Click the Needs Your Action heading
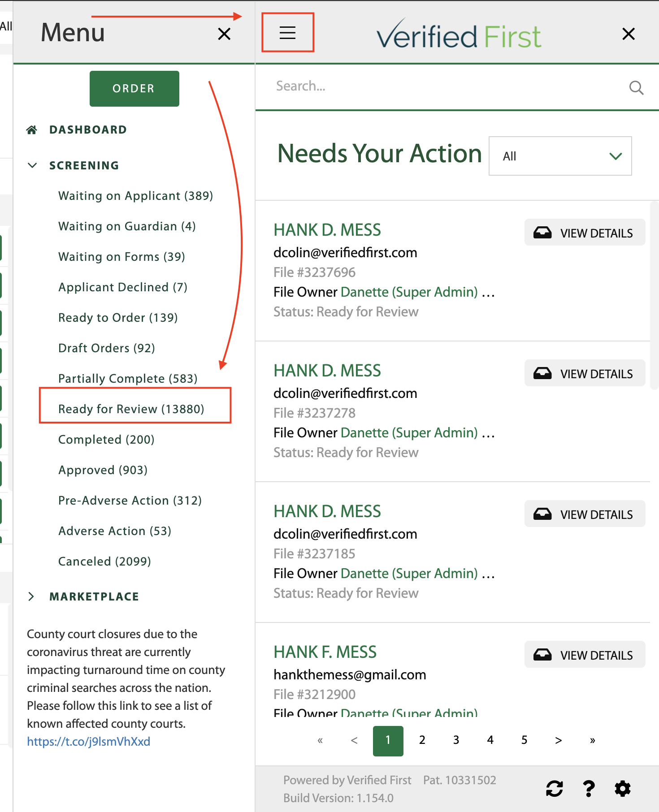659x812 pixels. tap(380, 154)
